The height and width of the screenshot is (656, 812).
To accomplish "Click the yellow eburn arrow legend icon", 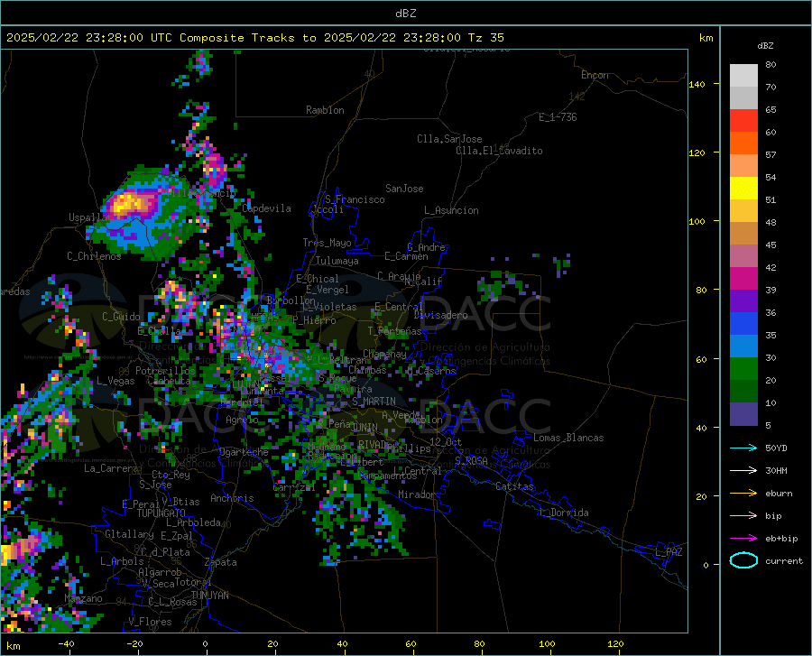I will (x=743, y=493).
